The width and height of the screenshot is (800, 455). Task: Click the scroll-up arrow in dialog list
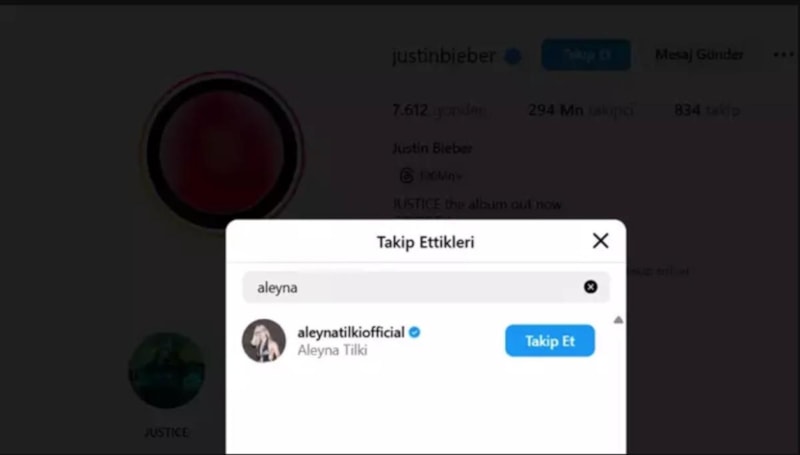tap(618, 320)
